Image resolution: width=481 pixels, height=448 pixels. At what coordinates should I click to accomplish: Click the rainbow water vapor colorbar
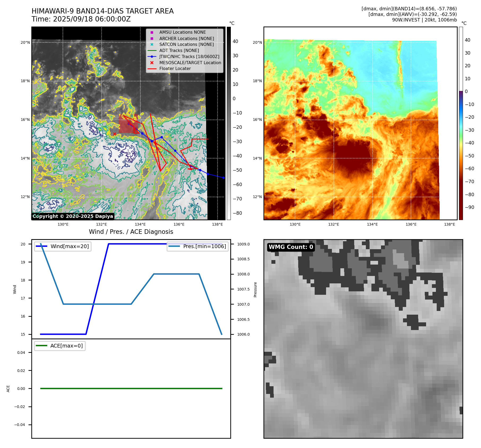[x=461, y=123]
